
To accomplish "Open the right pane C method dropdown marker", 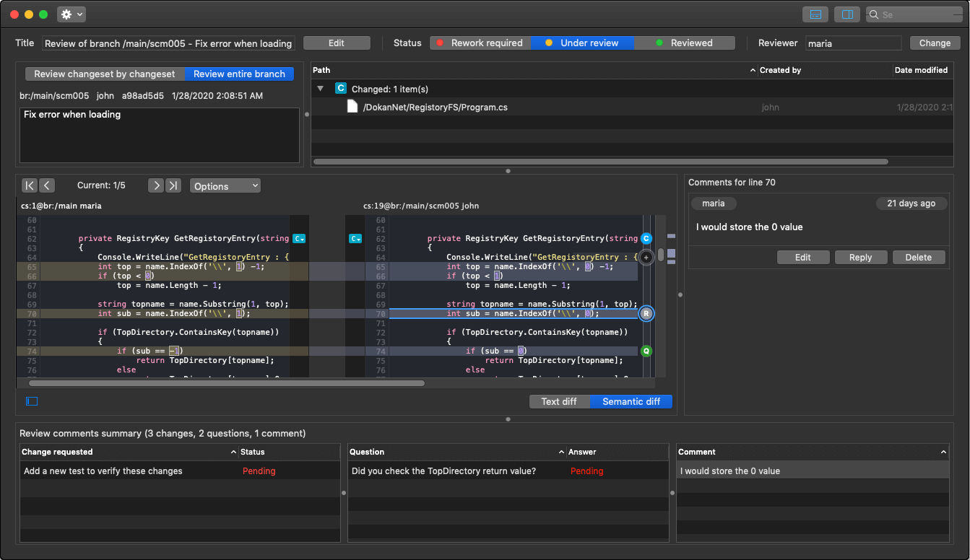I will pyautogui.click(x=355, y=238).
